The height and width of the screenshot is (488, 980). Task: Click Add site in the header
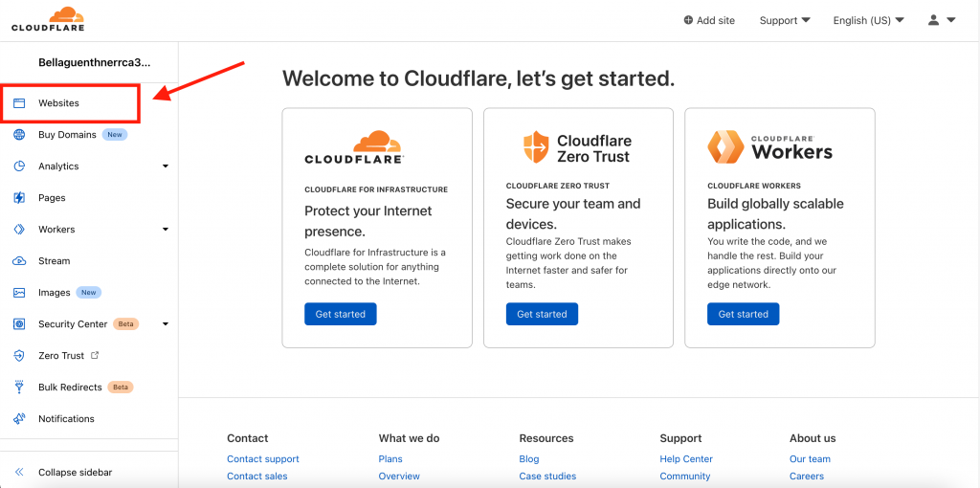[709, 20]
